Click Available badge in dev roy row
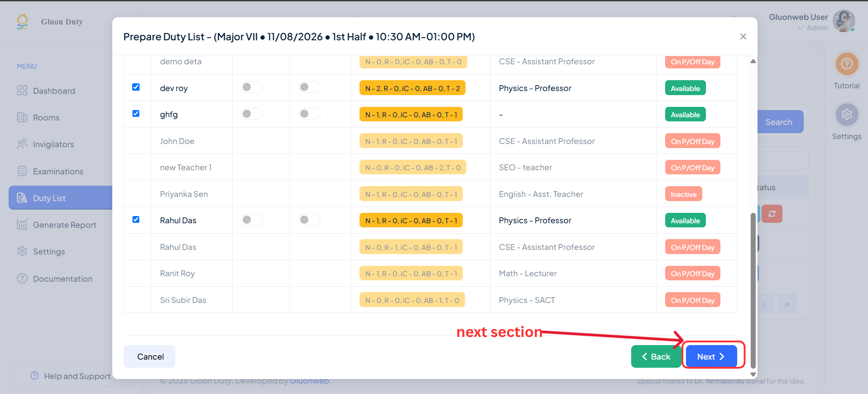The image size is (868, 394). click(x=685, y=88)
